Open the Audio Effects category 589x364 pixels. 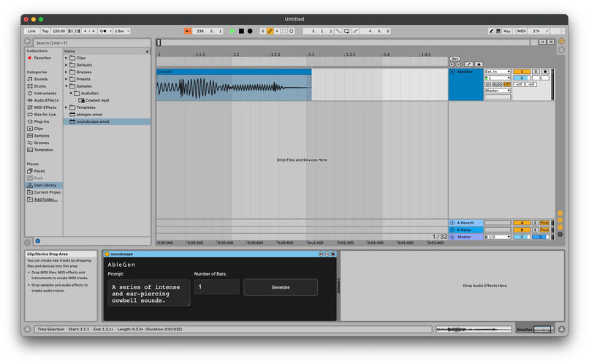click(x=46, y=100)
